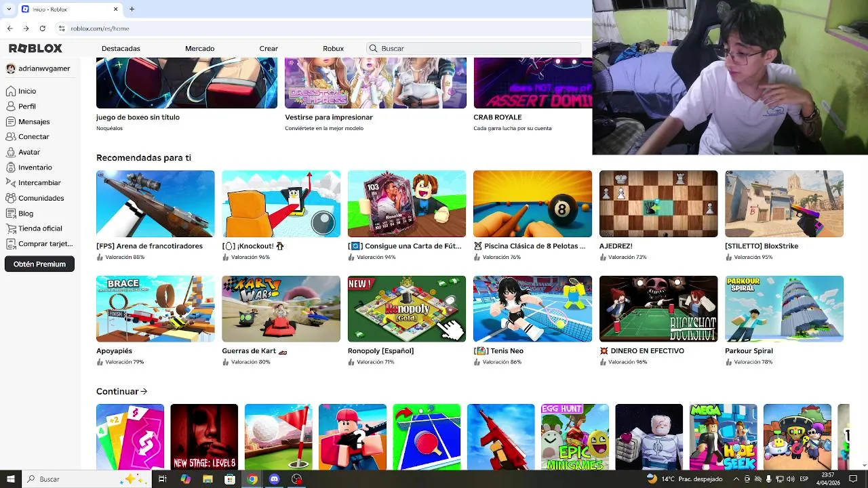Open the weather widget 14°C Prac. despejado
Screen dimensions: 868x488
click(684, 479)
